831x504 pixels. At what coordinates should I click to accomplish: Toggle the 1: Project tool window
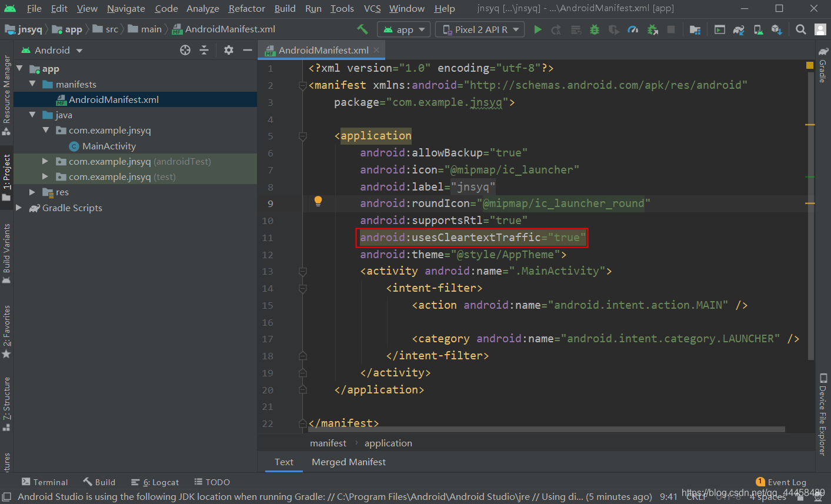tap(6, 176)
